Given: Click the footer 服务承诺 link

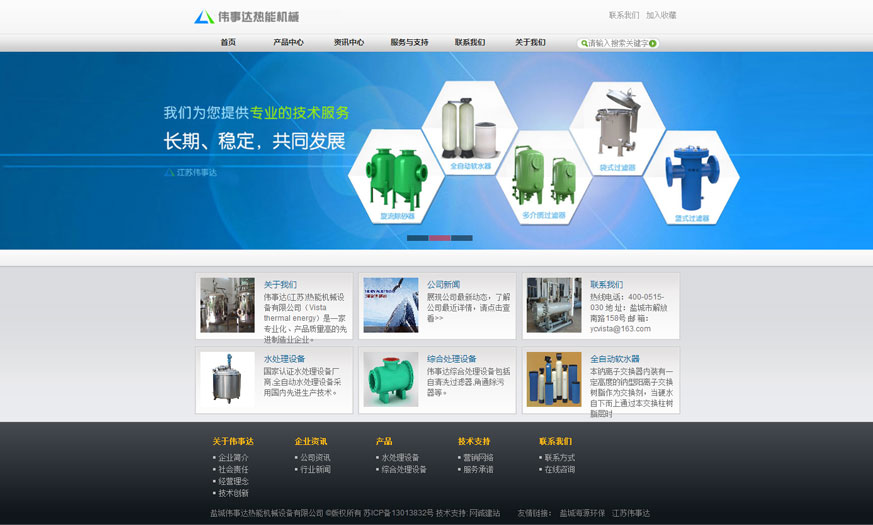Looking at the screenshot, I should 478,469.
